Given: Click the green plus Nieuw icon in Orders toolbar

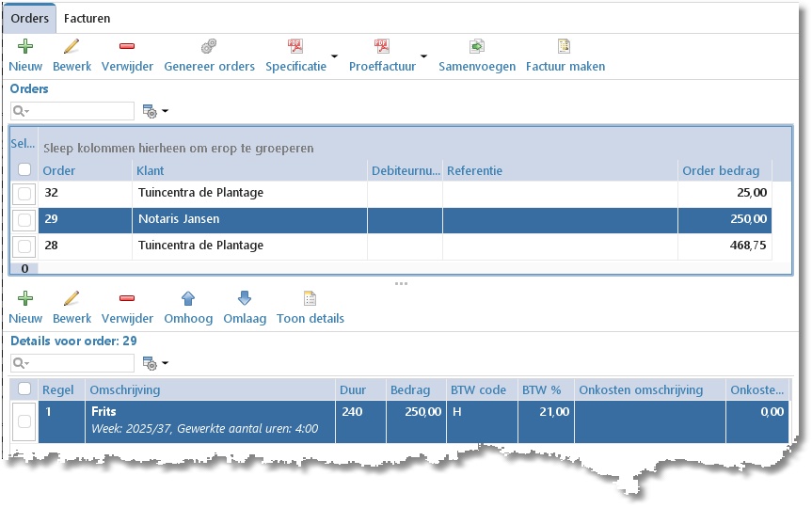Looking at the screenshot, I should tap(24, 47).
